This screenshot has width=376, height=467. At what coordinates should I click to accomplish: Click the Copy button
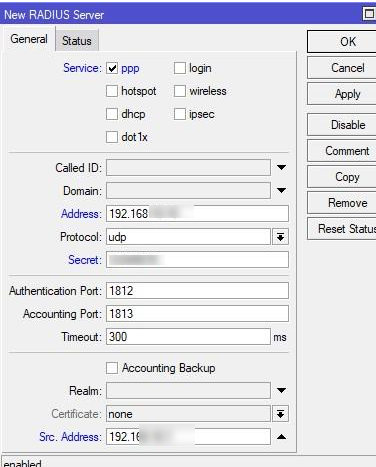(342, 177)
